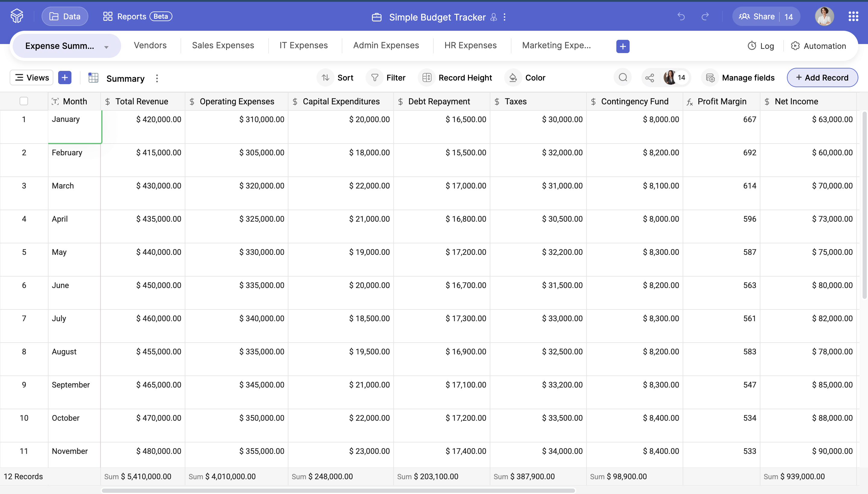Screen dimensions: 868x494
Task: Expand the Expense Summary table dropdown arrow
Action: (x=106, y=47)
